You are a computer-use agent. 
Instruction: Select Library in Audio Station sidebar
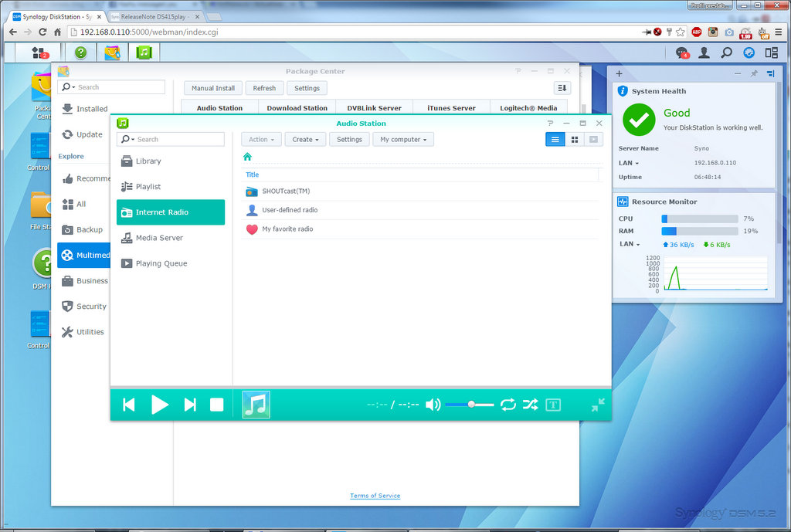pos(171,161)
